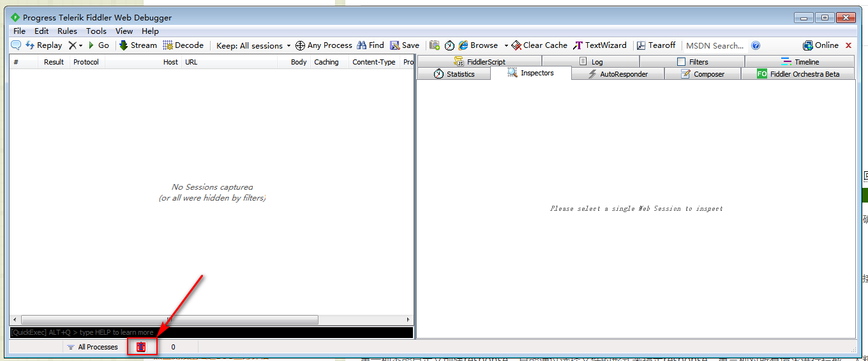This screenshot has width=868, height=361.
Task: Switch to the Log tab
Action: coord(591,61)
